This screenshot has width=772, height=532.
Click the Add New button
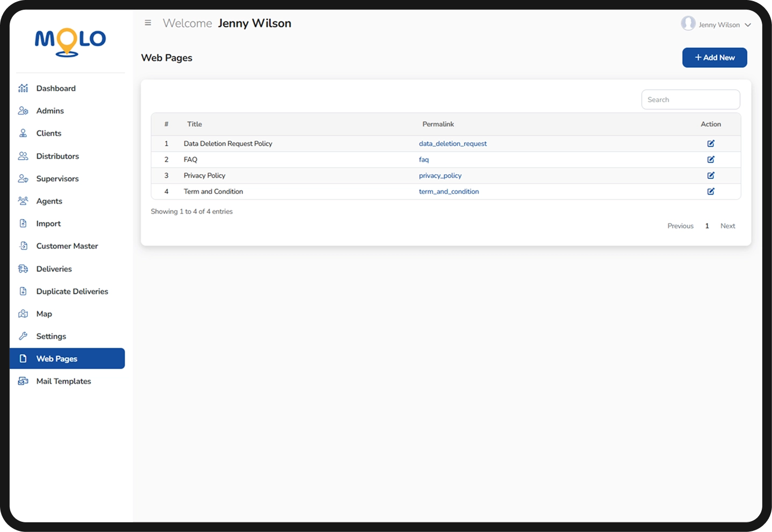click(714, 57)
